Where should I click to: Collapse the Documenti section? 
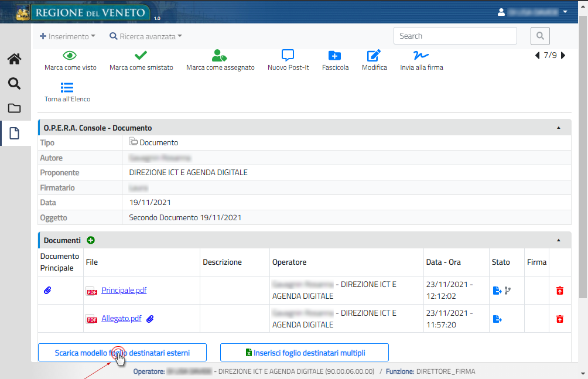click(x=558, y=240)
